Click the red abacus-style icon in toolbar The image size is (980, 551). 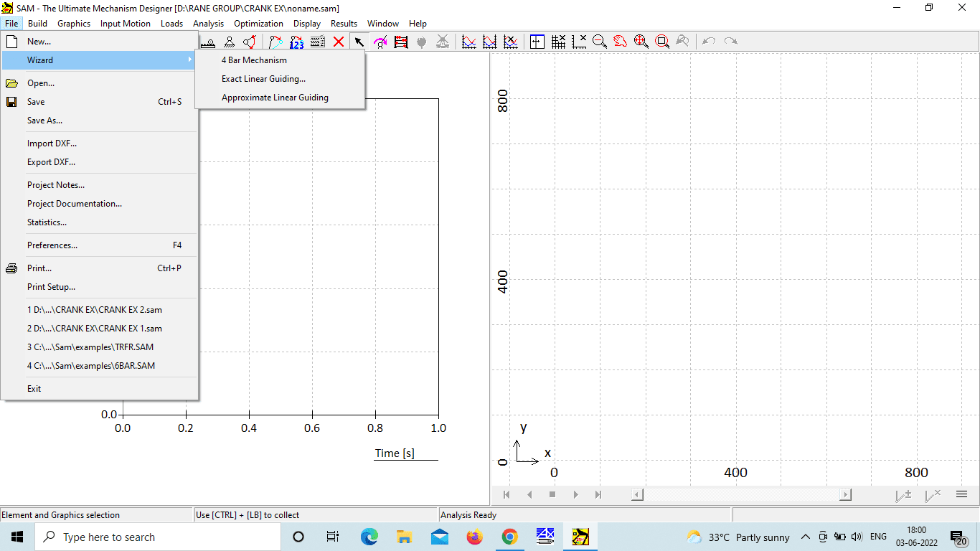[401, 42]
